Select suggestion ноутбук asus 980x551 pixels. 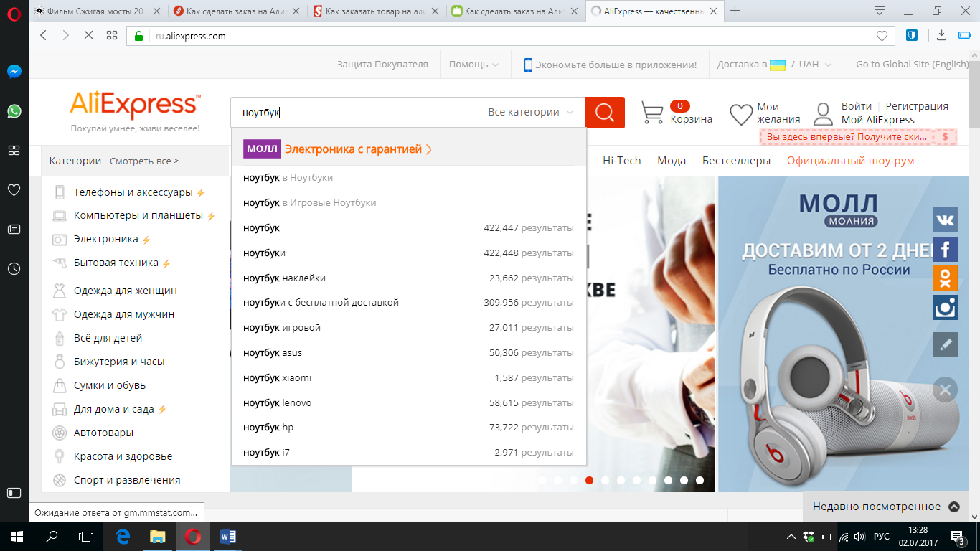click(x=409, y=352)
